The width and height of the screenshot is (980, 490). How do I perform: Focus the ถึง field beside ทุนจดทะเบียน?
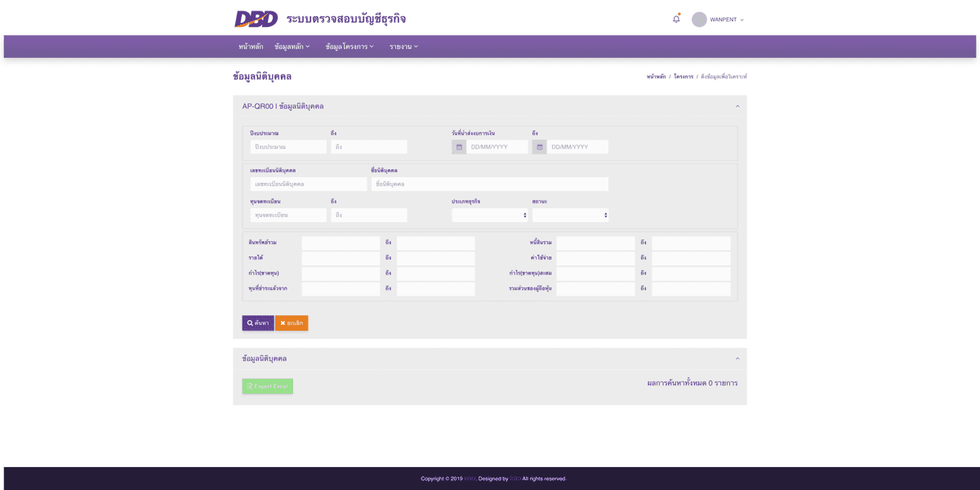click(x=369, y=215)
